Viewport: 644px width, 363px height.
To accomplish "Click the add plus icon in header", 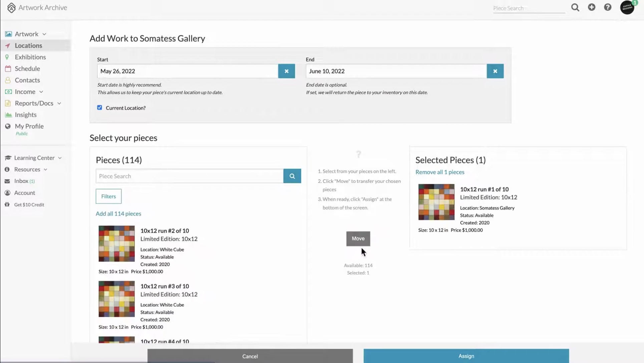I will point(592,7).
